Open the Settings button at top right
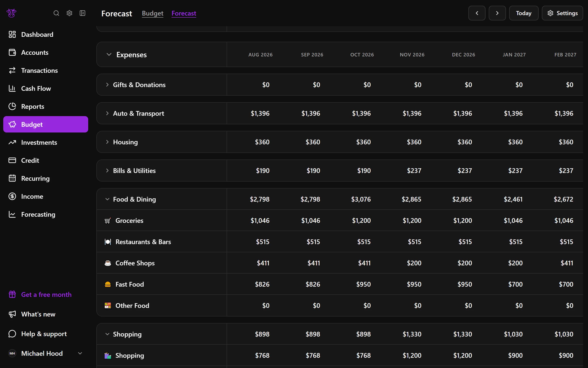Screen dimensions: 588x368 click(x=562, y=13)
